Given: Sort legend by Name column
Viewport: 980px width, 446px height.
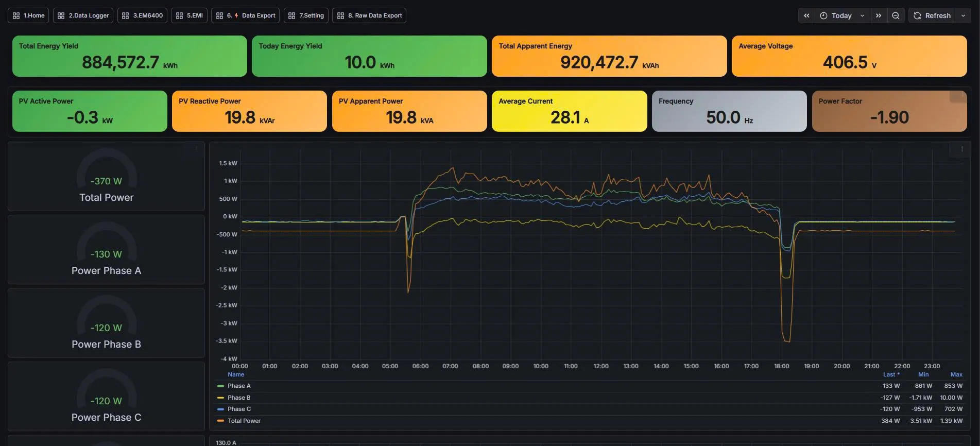Looking at the screenshot, I should coord(236,374).
